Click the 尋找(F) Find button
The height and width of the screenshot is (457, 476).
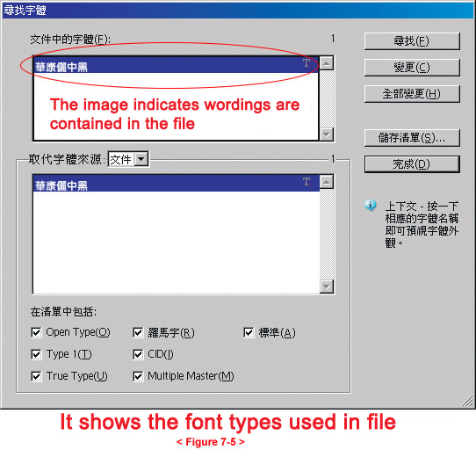[412, 41]
